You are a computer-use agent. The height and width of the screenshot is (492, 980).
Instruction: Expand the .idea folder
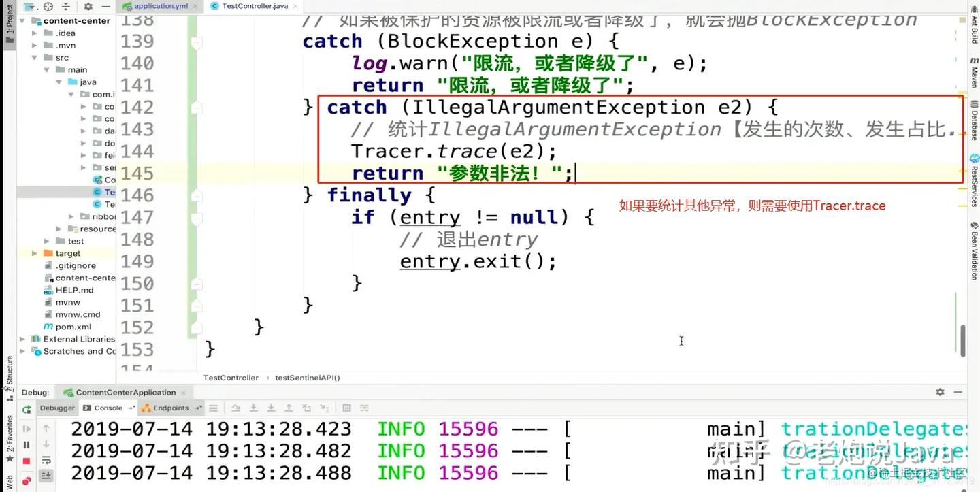coord(35,33)
